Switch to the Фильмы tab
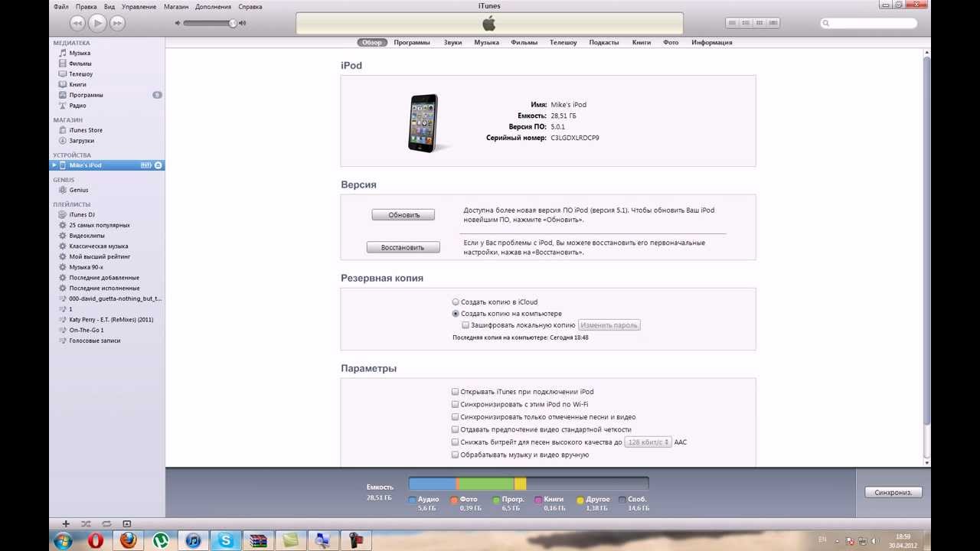Image resolution: width=980 pixels, height=551 pixels. click(524, 43)
